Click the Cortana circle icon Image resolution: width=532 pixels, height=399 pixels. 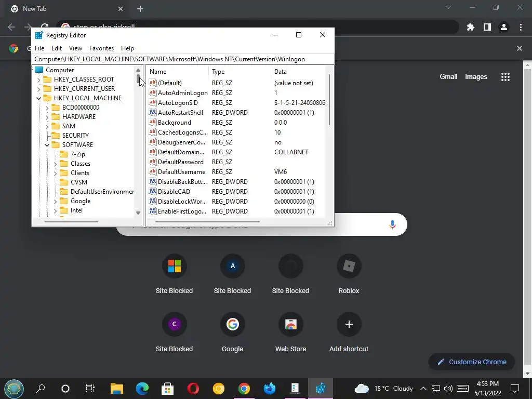[65, 389]
